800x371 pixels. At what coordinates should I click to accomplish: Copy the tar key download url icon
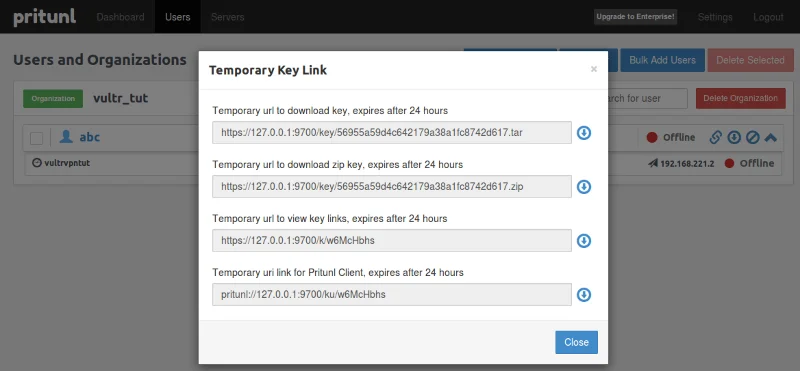(x=584, y=133)
